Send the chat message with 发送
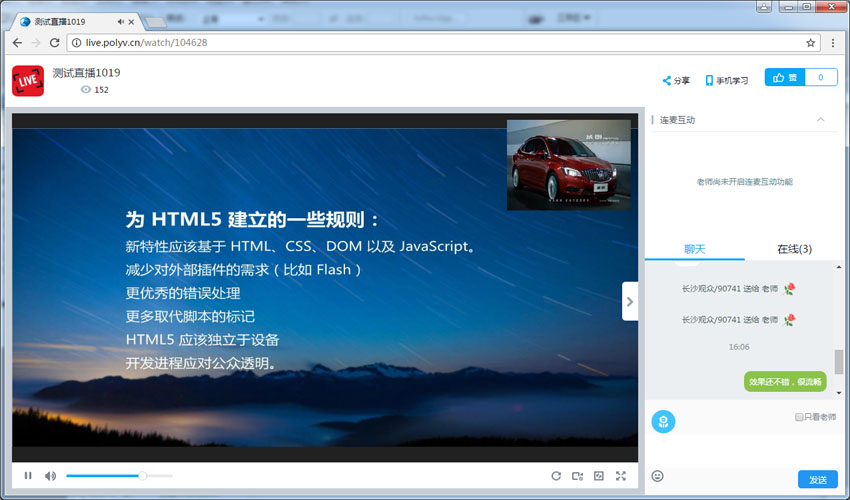850x500 pixels. pyautogui.click(x=817, y=479)
